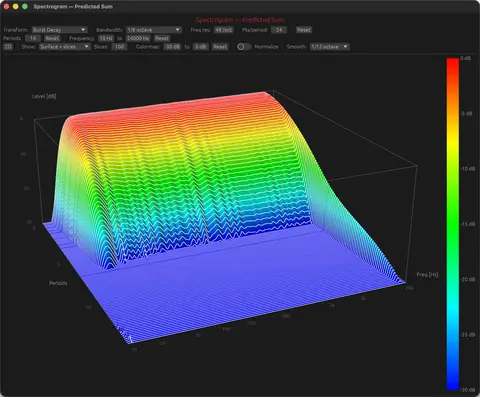Focus the Freq res field showing 48 /oct
This screenshot has width=480, height=397.
coord(223,30)
